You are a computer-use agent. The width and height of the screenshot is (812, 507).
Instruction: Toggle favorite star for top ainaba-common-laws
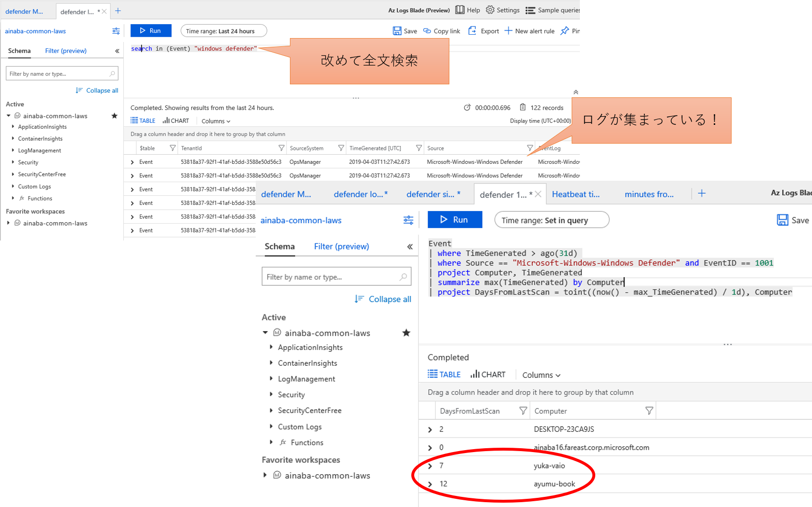[114, 116]
